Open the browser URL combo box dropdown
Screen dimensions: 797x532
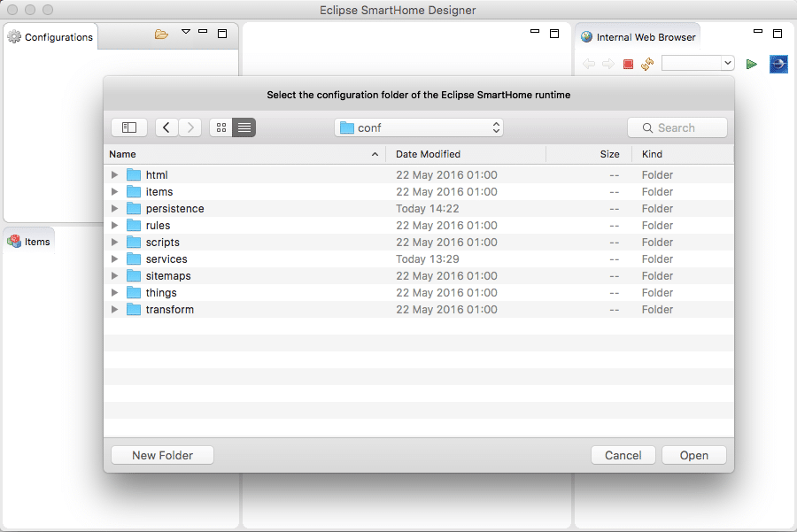(728, 63)
